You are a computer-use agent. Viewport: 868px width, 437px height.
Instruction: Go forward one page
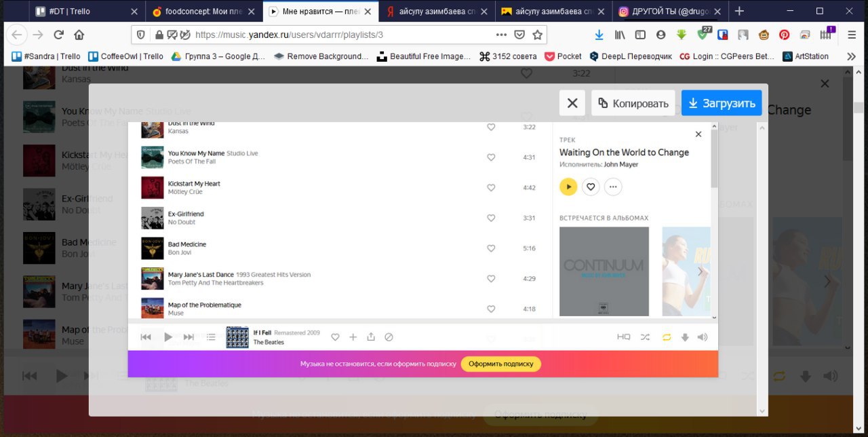coord(38,35)
